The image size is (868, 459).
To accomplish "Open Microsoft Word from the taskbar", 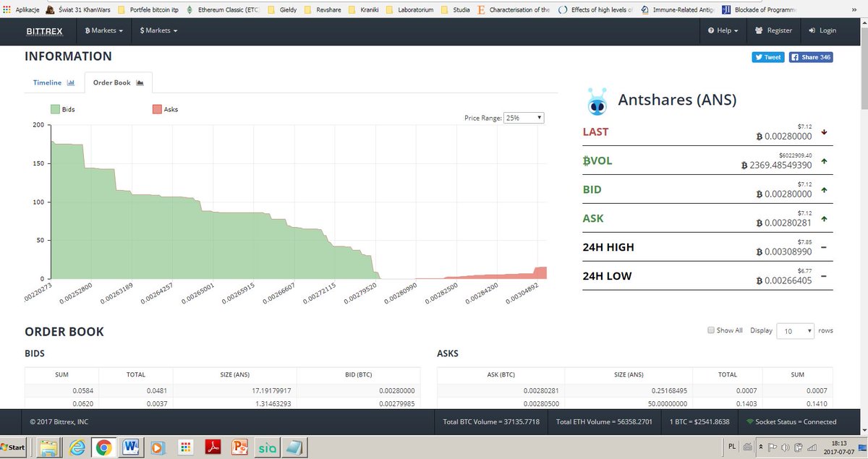I will [x=132, y=447].
